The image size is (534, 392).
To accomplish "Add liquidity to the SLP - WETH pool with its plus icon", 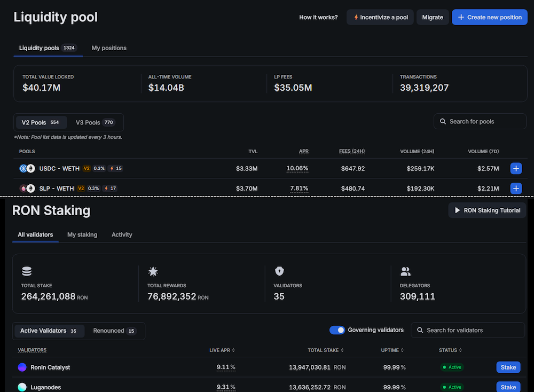I will [516, 189].
